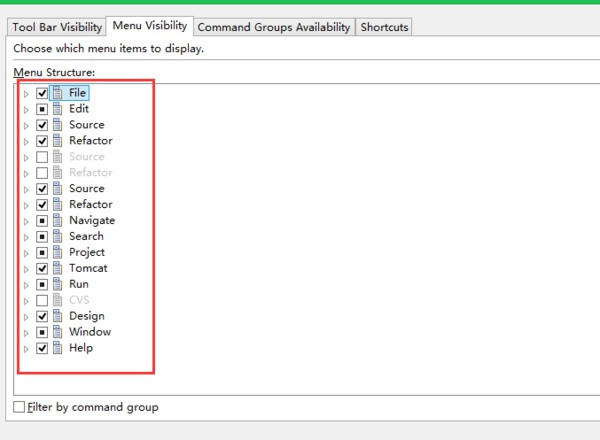Click the greyed-out Refactor page icon
The image size is (600, 440).
57,173
